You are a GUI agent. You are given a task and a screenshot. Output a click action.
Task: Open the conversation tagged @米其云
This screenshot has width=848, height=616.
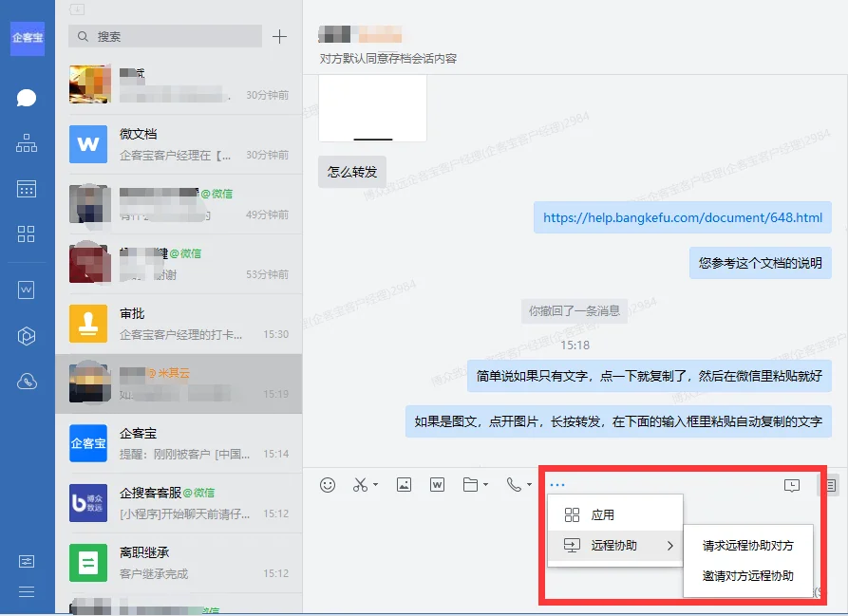[x=179, y=383]
